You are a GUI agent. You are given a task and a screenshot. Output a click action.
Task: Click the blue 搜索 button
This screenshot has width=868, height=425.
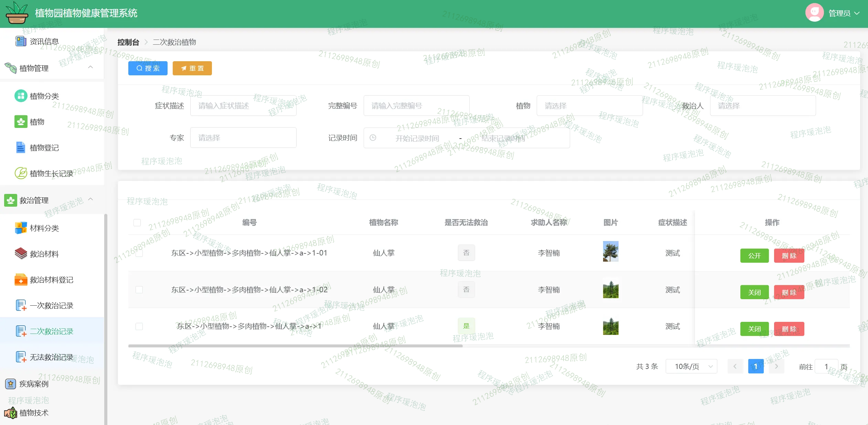(148, 68)
